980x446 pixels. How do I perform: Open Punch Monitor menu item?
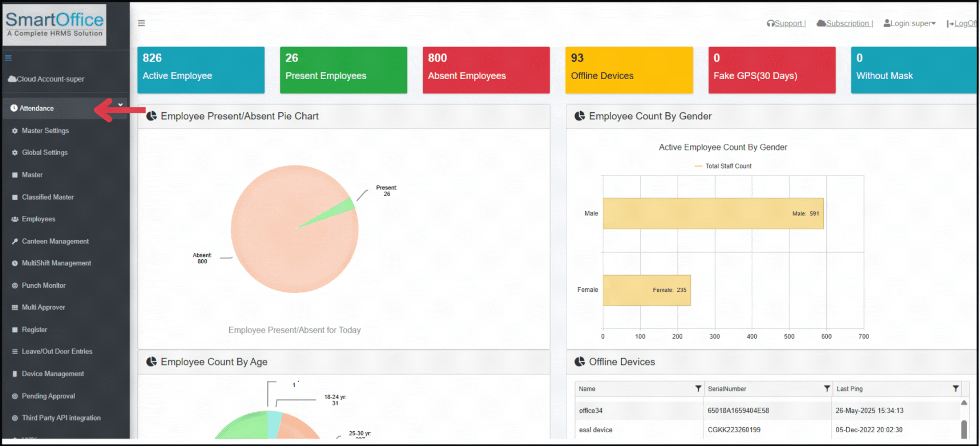[x=43, y=285]
